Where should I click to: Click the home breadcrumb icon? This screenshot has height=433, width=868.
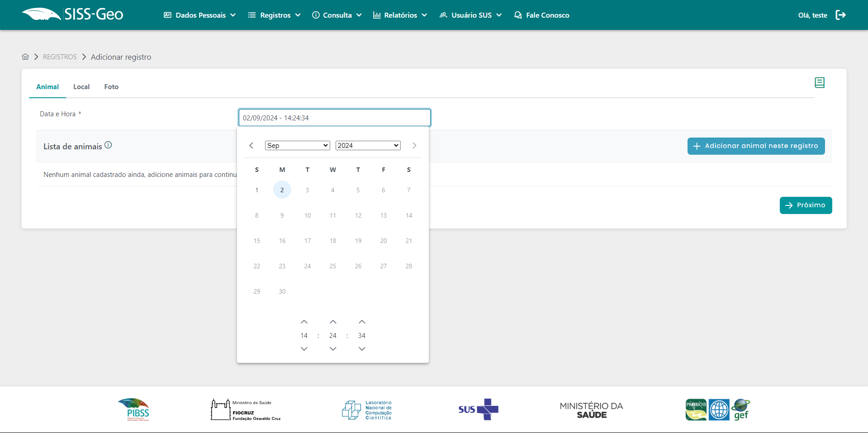point(25,57)
